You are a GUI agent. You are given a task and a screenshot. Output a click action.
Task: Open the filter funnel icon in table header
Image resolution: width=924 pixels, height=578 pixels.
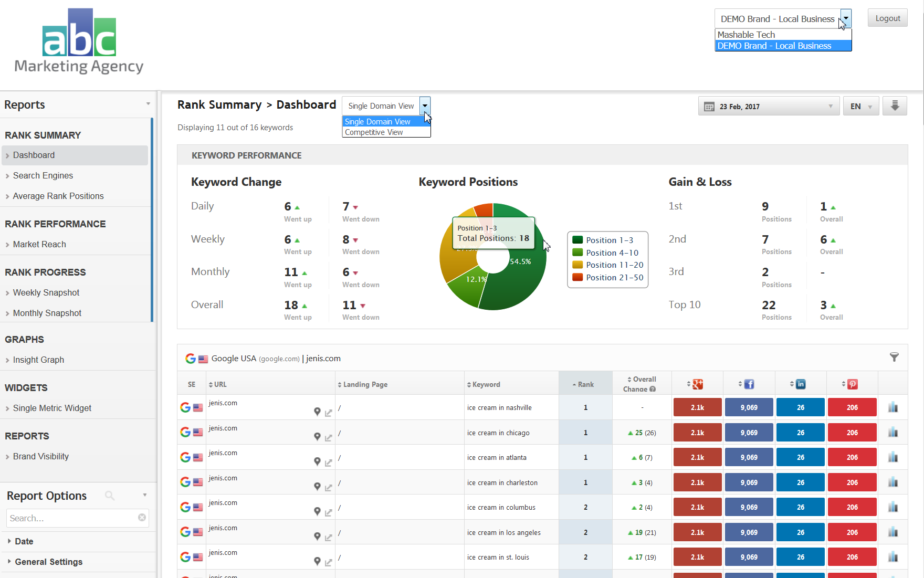pos(894,358)
